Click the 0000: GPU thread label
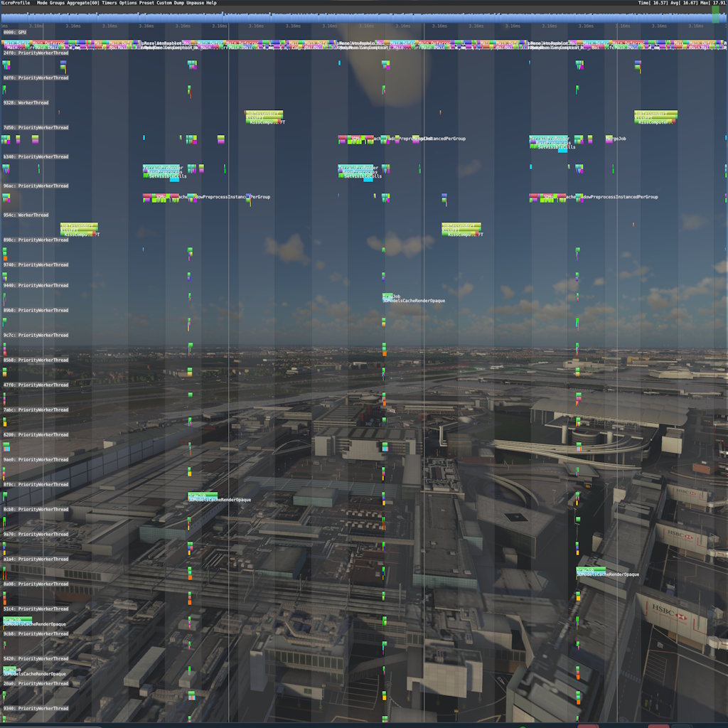The height and width of the screenshot is (728, 728). coord(15,32)
